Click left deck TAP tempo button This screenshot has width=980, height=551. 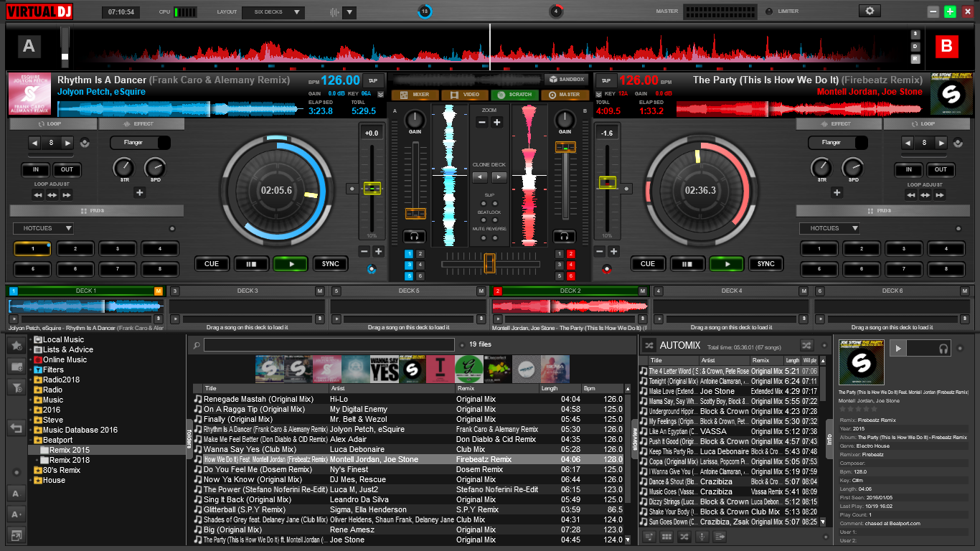pyautogui.click(x=373, y=80)
